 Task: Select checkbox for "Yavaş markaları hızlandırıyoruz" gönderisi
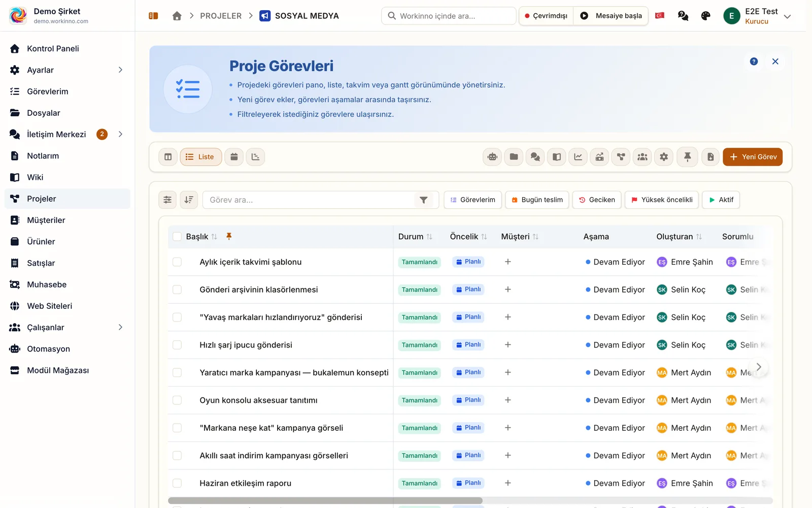click(177, 317)
